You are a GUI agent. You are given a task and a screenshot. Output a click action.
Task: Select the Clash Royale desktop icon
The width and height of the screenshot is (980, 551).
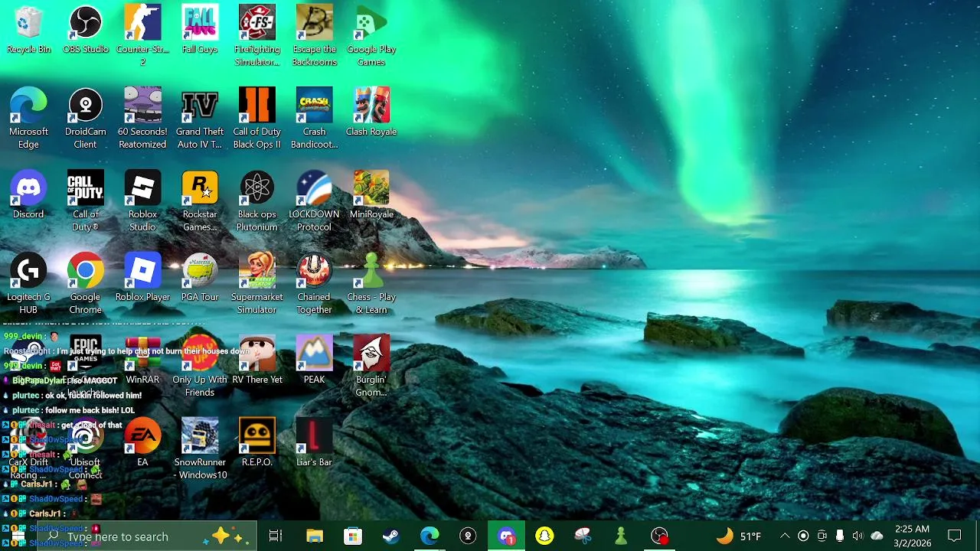[371, 112]
